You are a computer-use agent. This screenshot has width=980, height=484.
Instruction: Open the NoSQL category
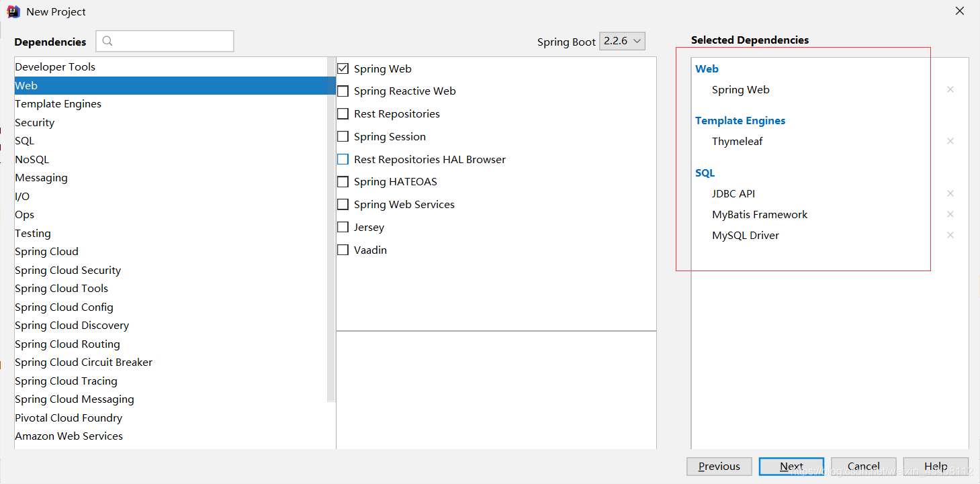coord(171,159)
